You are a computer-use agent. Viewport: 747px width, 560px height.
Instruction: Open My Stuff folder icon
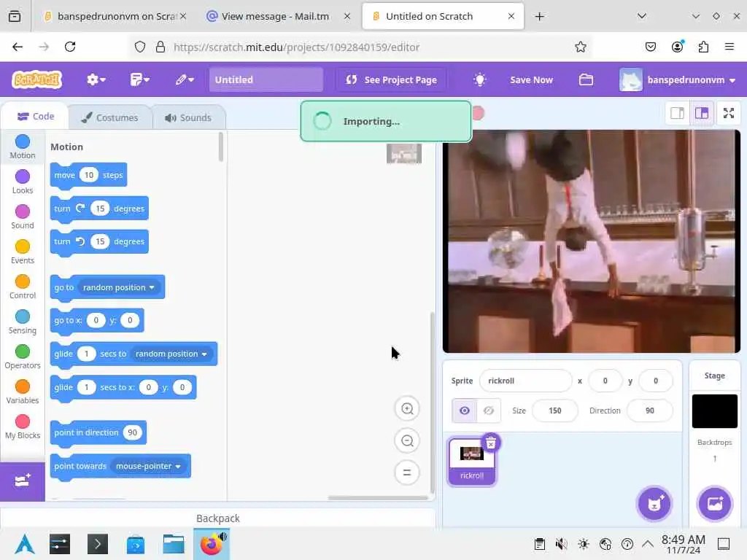(x=586, y=79)
